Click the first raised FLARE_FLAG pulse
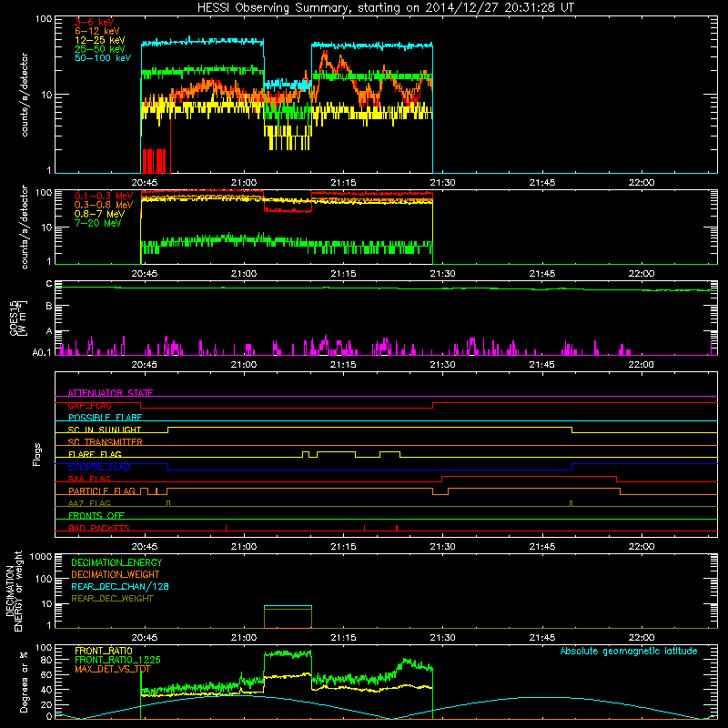This screenshot has width=728, height=728. click(x=306, y=454)
